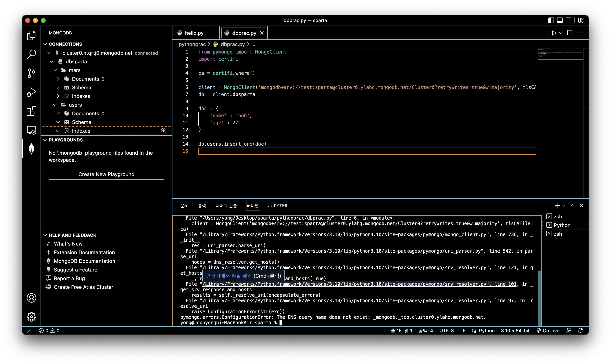Open What's New link
Image resolution: width=611 pixels, height=364 pixels.
coord(68,244)
